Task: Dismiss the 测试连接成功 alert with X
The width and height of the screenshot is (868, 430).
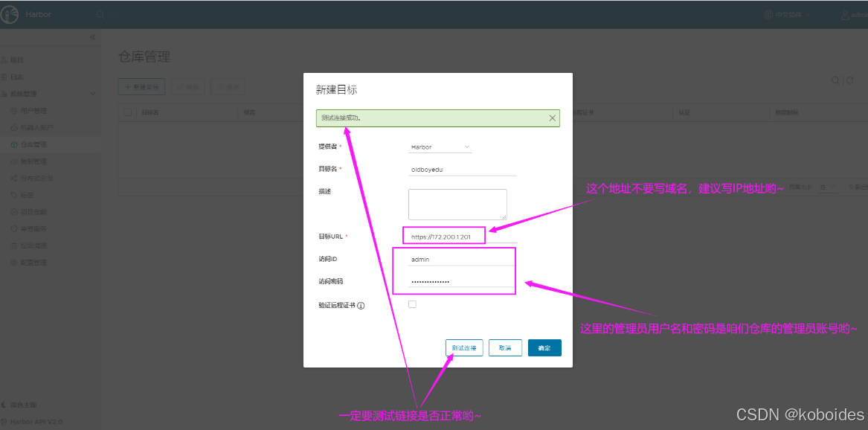Action: pyautogui.click(x=552, y=118)
